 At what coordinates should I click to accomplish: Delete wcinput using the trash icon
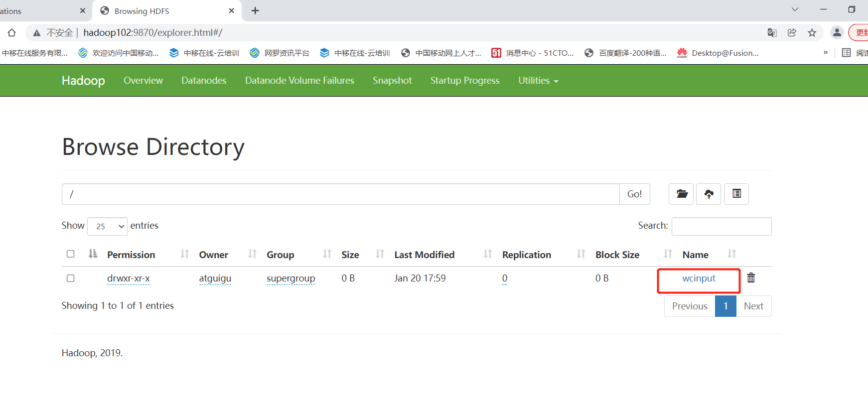pos(751,278)
